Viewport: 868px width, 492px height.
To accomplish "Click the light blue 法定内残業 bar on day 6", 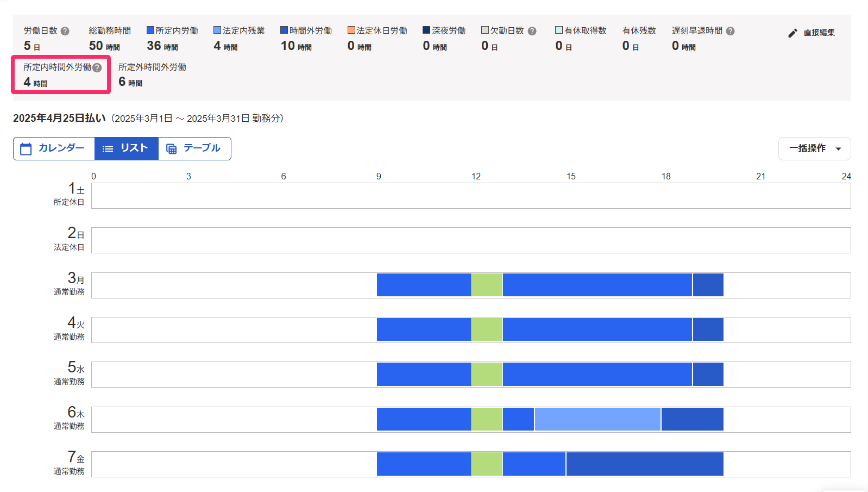I will click(x=597, y=419).
